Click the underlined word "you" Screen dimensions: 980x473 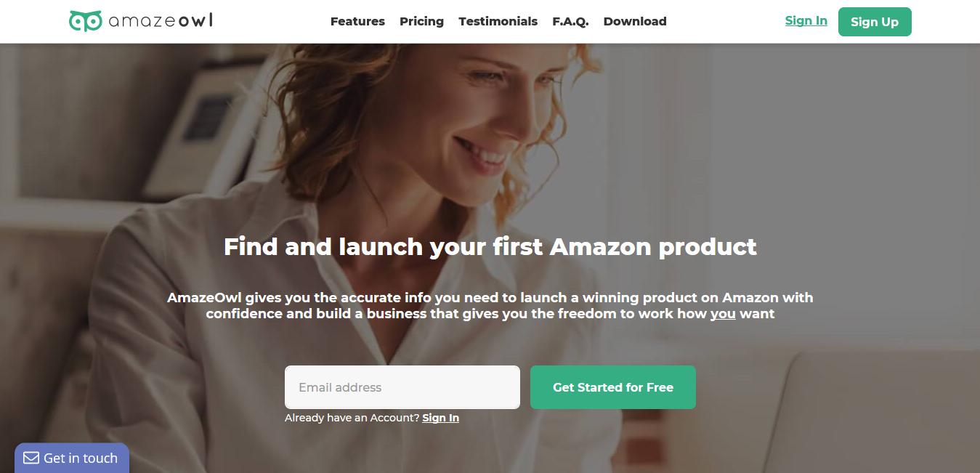click(x=723, y=314)
